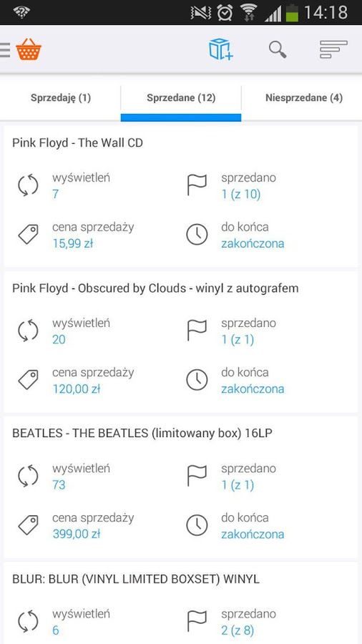Open BEATLES limitowany box 16LP listing
Image resolution: width=362 pixels, height=644 pixels.
(142, 434)
